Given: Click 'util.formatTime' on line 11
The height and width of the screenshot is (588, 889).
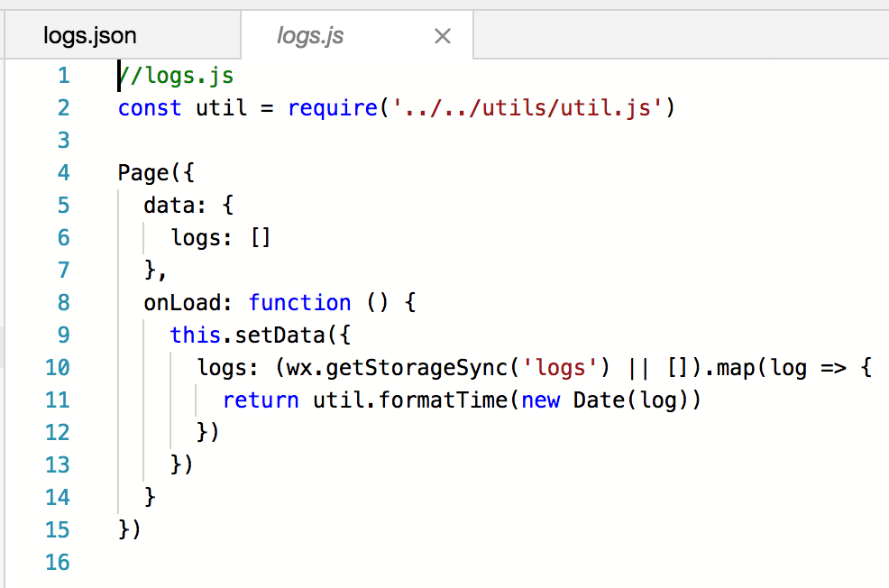Looking at the screenshot, I should click(410, 400).
